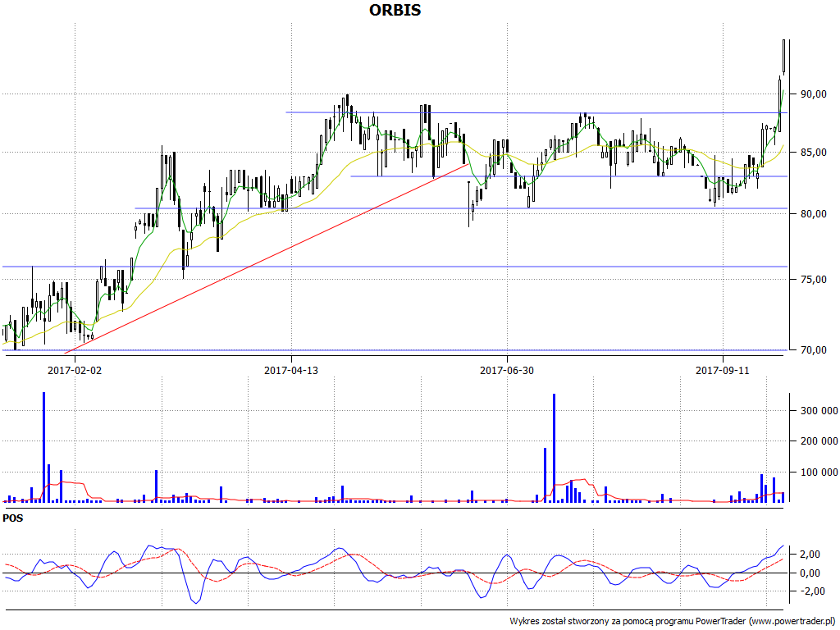Select the 2017-02-02 date label
The height and width of the screenshot is (630, 840).
point(75,370)
